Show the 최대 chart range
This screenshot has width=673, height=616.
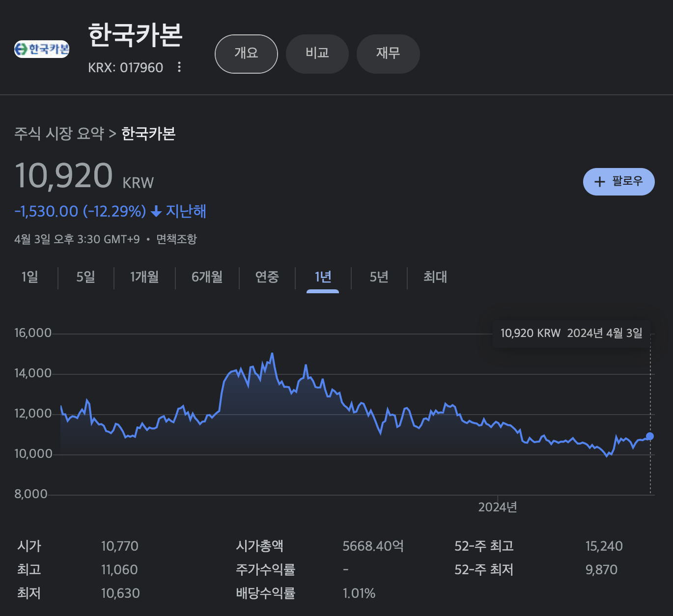pos(435,277)
